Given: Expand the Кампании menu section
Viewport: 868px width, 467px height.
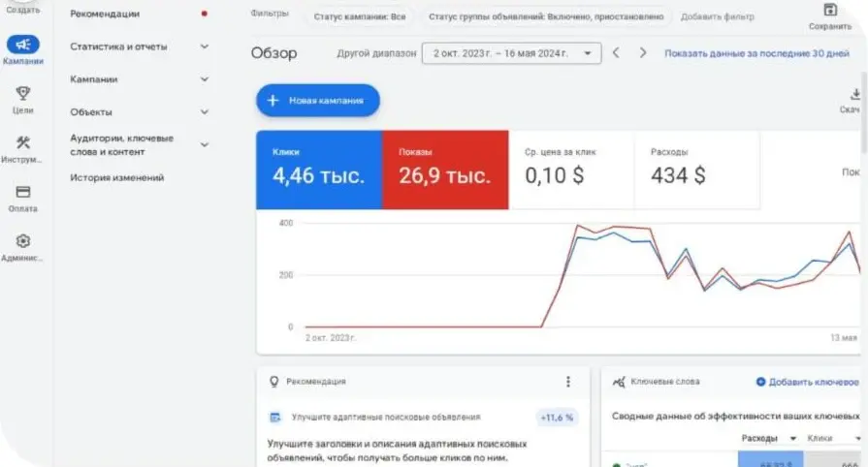Looking at the screenshot, I should click(x=205, y=79).
